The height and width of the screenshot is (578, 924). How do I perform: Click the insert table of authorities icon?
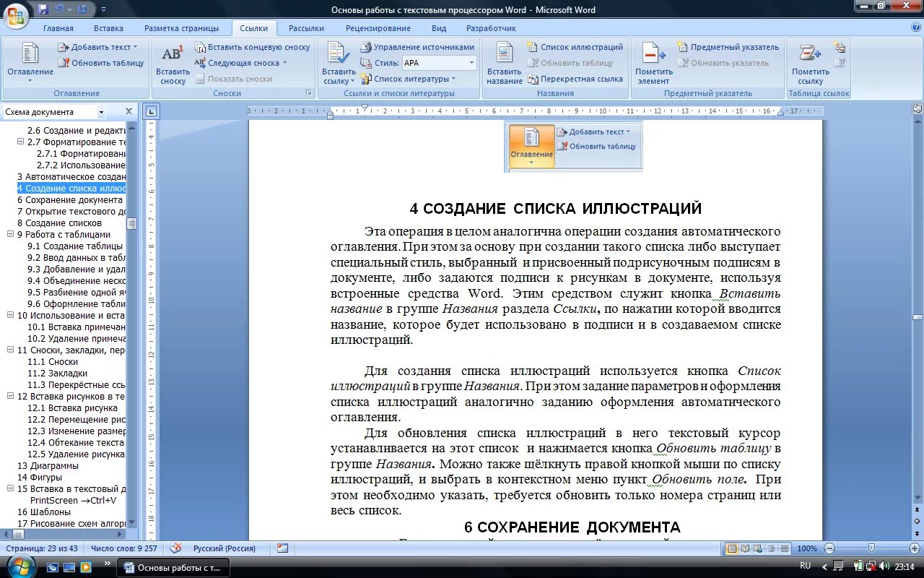click(x=840, y=48)
